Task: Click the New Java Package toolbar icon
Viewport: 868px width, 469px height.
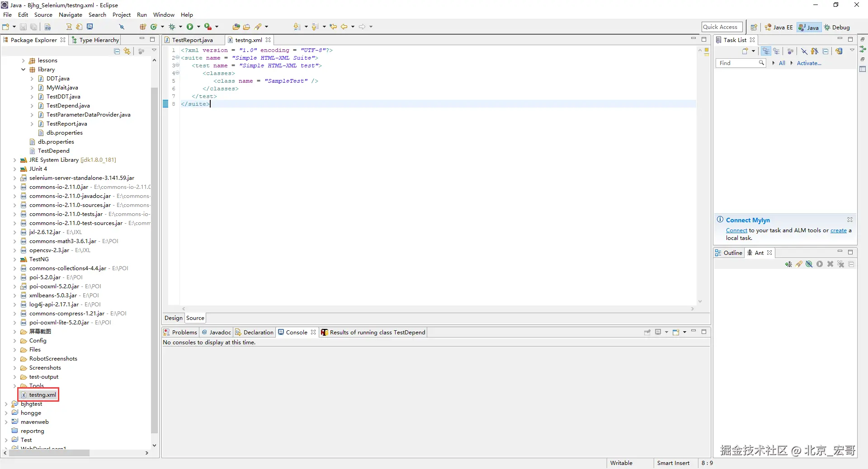Action: pos(143,27)
